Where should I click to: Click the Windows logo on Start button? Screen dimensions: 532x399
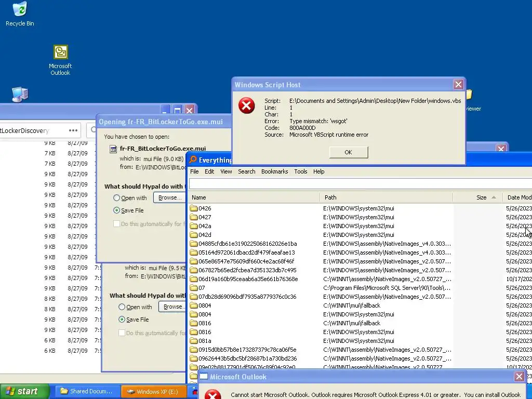tap(10, 391)
